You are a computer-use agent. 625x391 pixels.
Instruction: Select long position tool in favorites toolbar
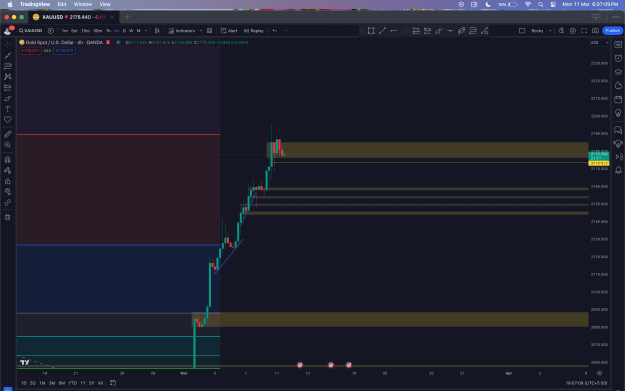point(416,31)
